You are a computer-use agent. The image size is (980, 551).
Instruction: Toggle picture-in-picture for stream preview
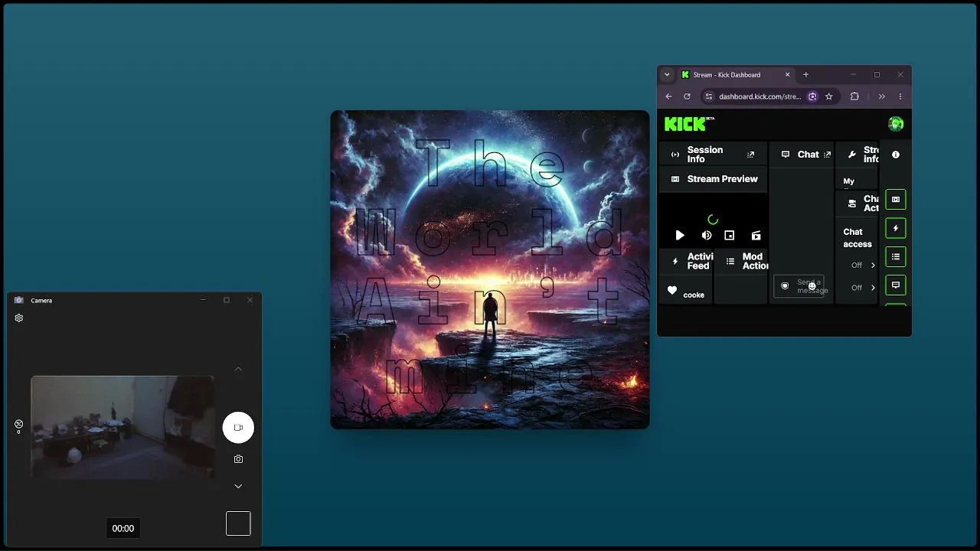[730, 236]
